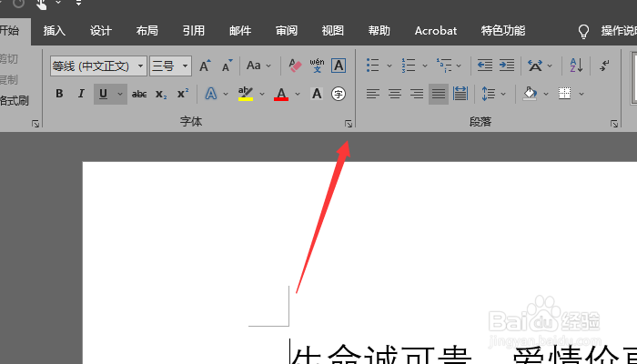
Task: Click the enclosed character 字 icon
Action: [x=339, y=94]
